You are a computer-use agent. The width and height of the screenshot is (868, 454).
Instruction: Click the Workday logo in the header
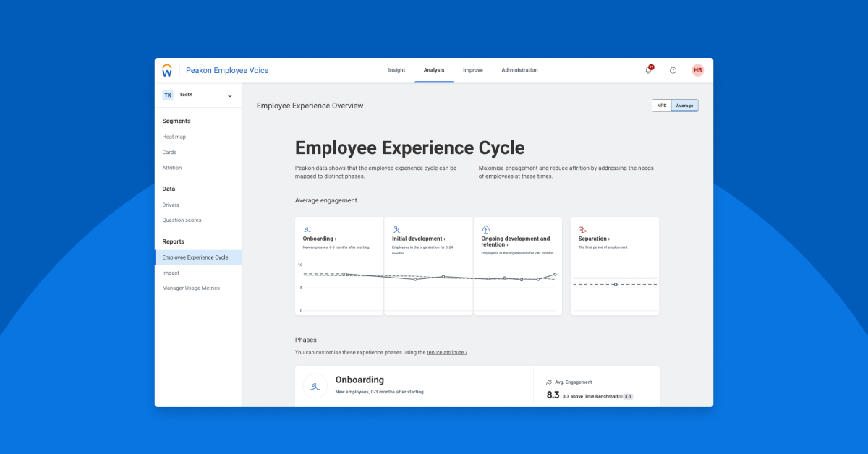pos(166,70)
